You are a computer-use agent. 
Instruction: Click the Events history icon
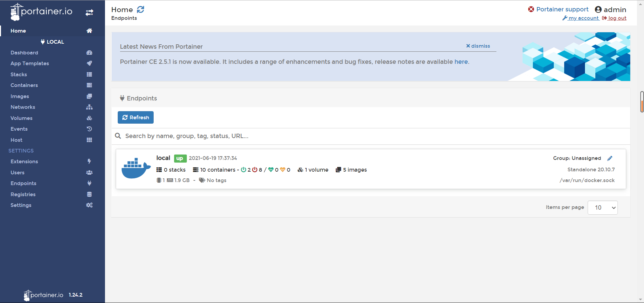(x=89, y=129)
